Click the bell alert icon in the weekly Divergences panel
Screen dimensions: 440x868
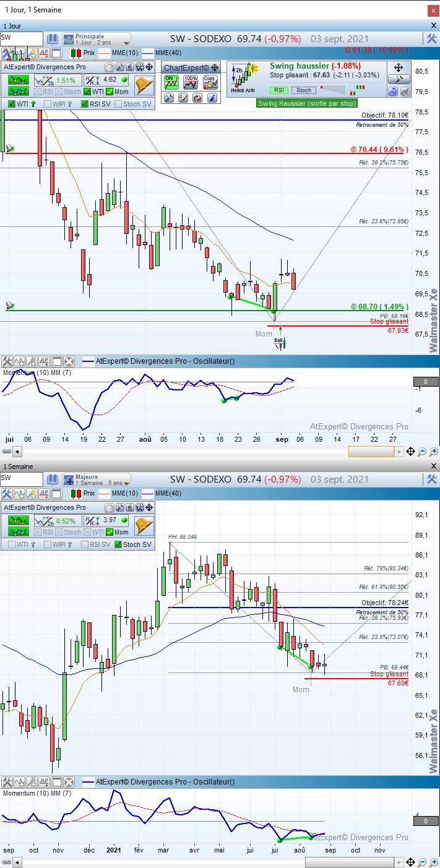pos(144,525)
